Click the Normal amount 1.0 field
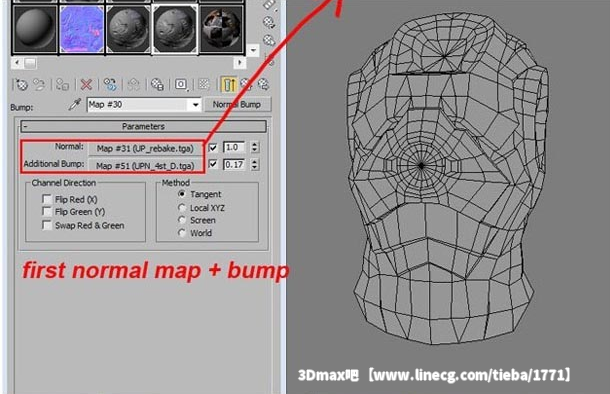The height and width of the screenshot is (394, 610). (234, 147)
